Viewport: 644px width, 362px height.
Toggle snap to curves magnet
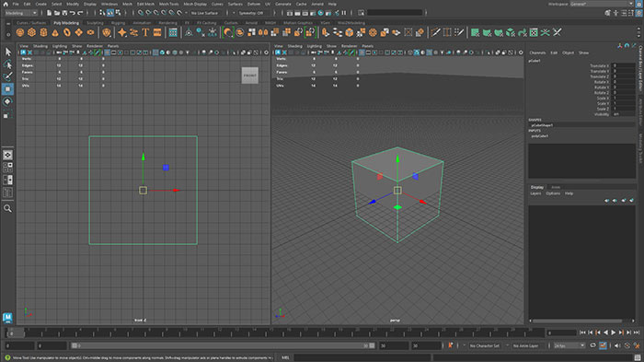[x=148, y=13]
